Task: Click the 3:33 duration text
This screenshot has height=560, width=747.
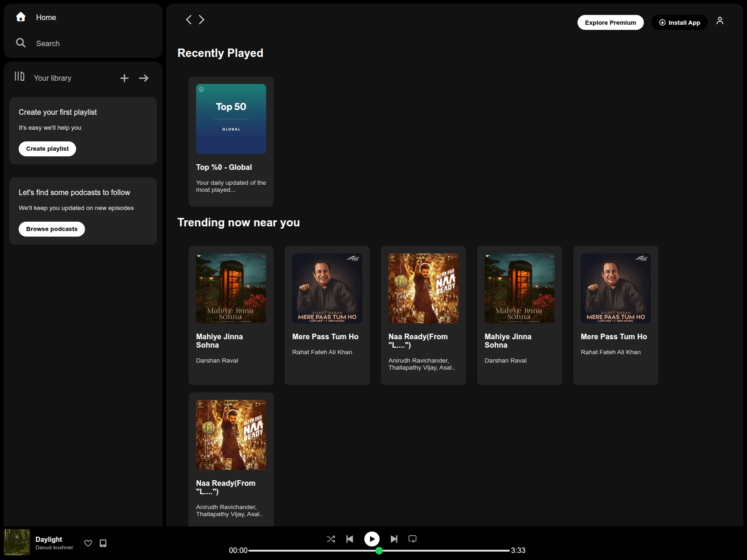Action: click(518, 551)
